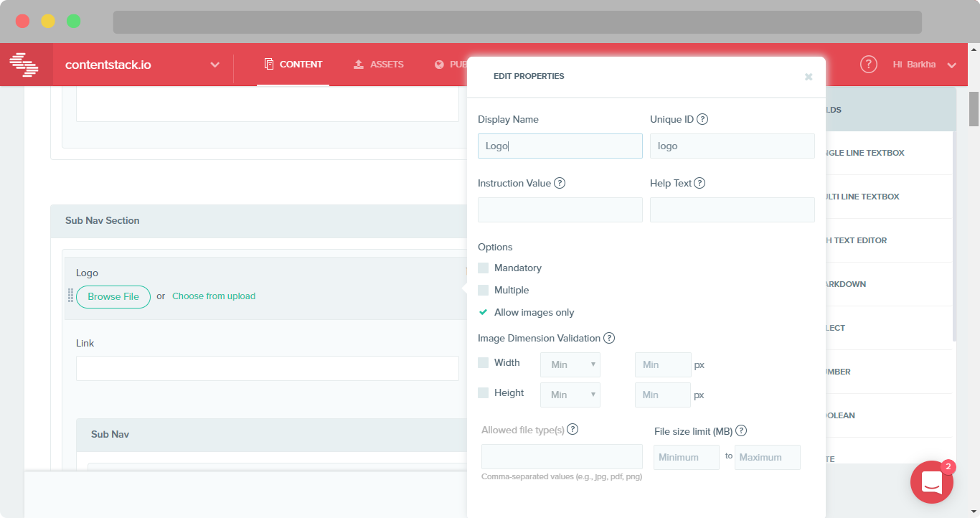The height and width of the screenshot is (518, 980).
Task: Select the Markdown field type
Action: tap(890, 284)
